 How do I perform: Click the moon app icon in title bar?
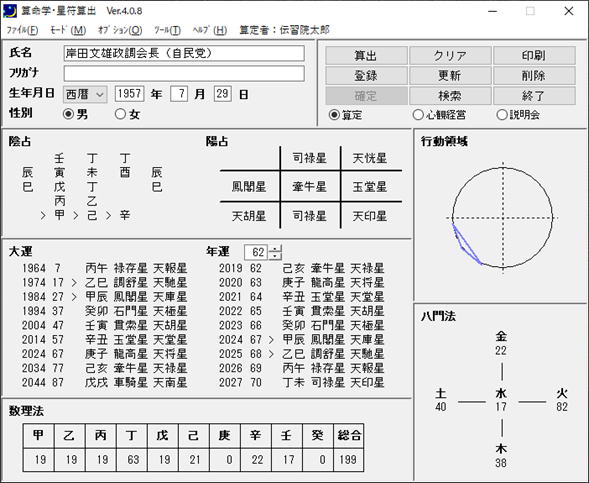pyautogui.click(x=10, y=11)
